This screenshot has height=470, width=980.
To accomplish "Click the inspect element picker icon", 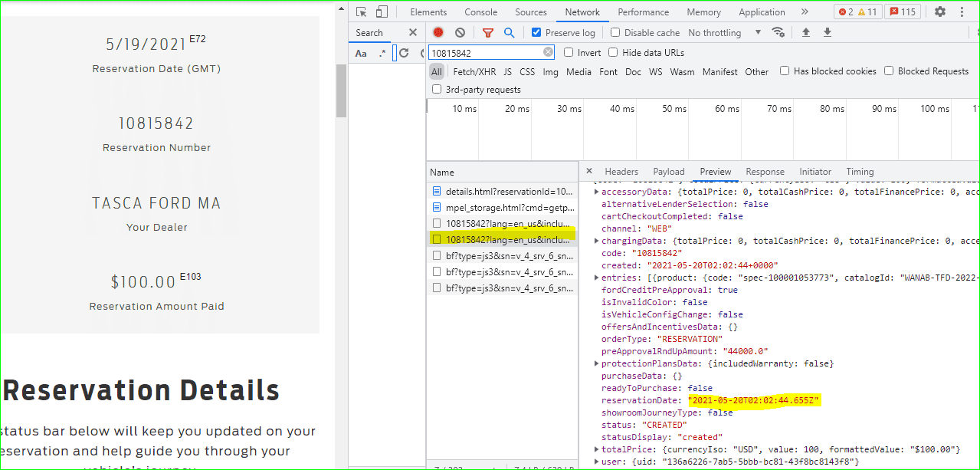I will pos(362,12).
